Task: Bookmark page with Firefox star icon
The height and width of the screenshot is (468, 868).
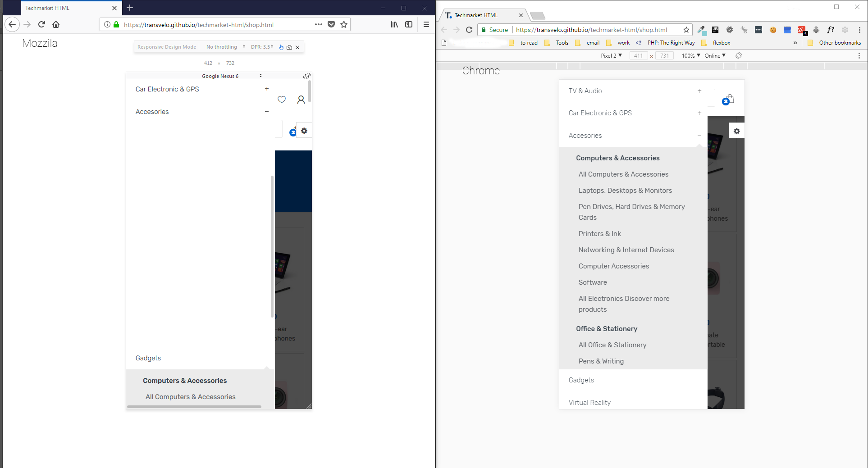Action: tap(344, 24)
